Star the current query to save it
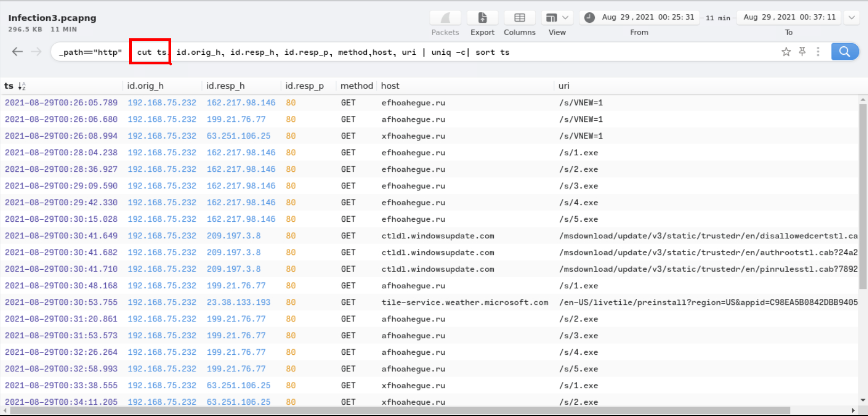Viewport: 868px width, 416px height. 786,52
